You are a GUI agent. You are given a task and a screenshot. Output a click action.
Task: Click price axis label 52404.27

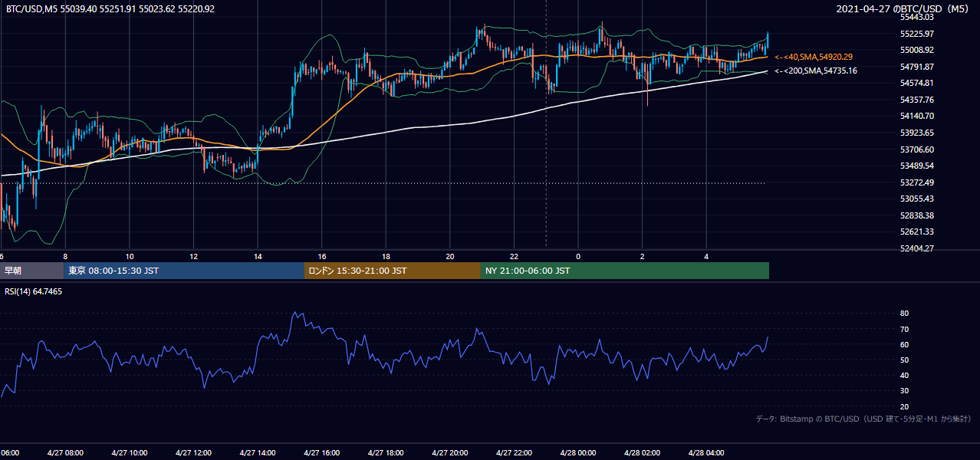pos(916,248)
